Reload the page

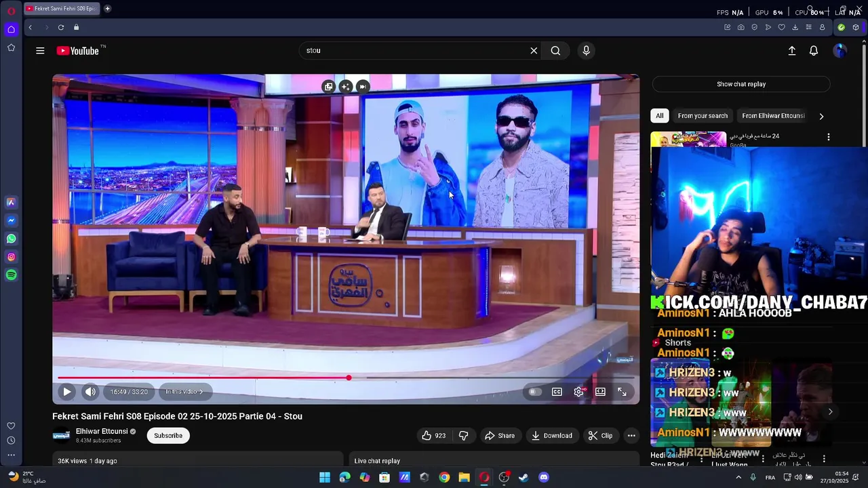[x=61, y=27]
